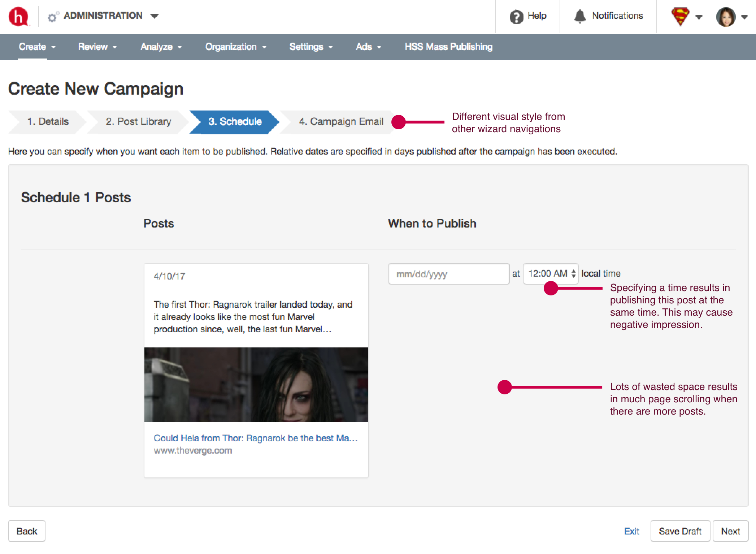This screenshot has width=756, height=554.
Task: Open the 12:00 AM time selector
Action: (551, 274)
